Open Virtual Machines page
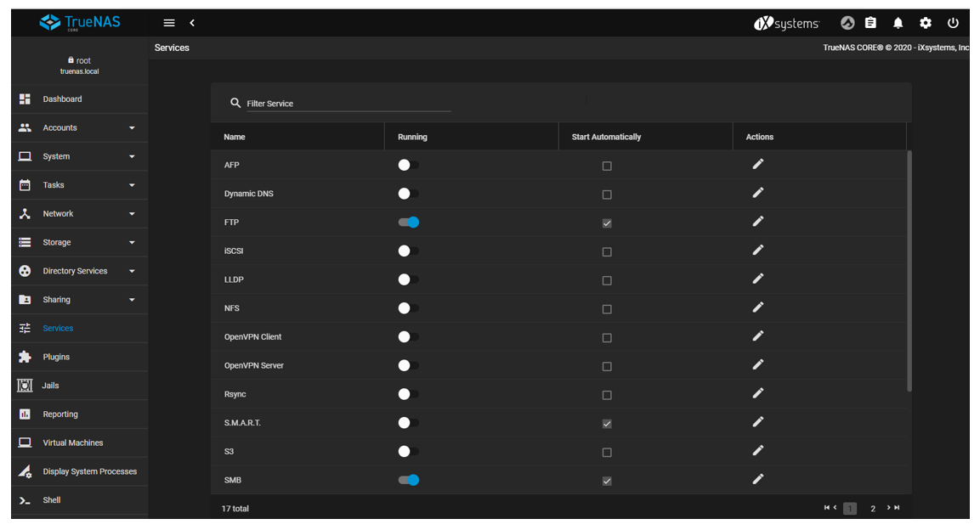The height and width of the screenshot is (530, 980). pos(79,443)
